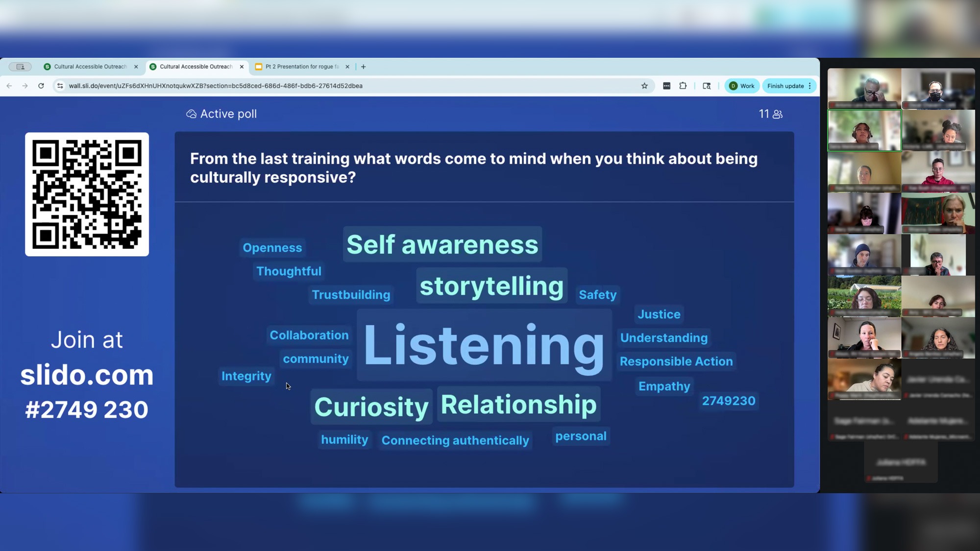Click the QR code image
This screenshot has height=551, width=980.
[87, 194]
